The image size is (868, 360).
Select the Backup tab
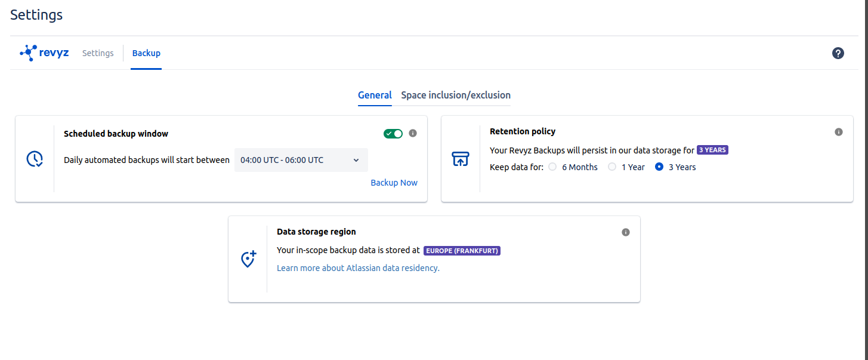coord(146,53)
